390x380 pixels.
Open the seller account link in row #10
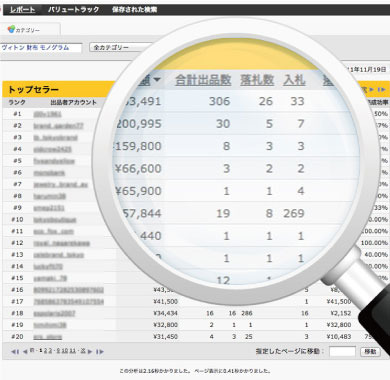(55, 220)
